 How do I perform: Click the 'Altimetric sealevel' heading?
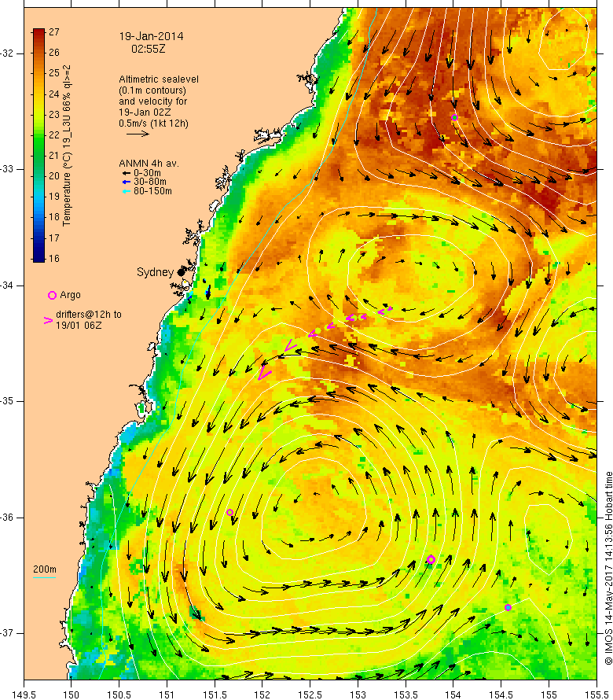coord(159,79)
